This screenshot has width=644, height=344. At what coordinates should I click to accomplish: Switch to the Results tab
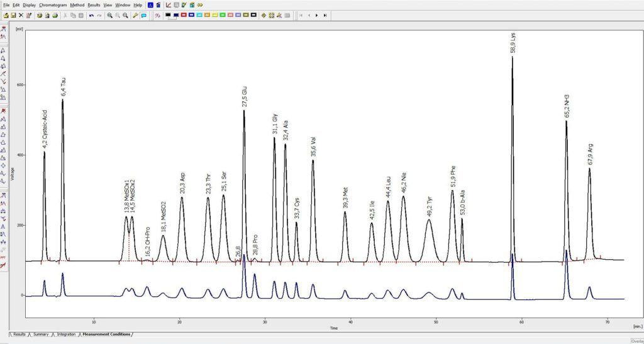coord(19,334)
